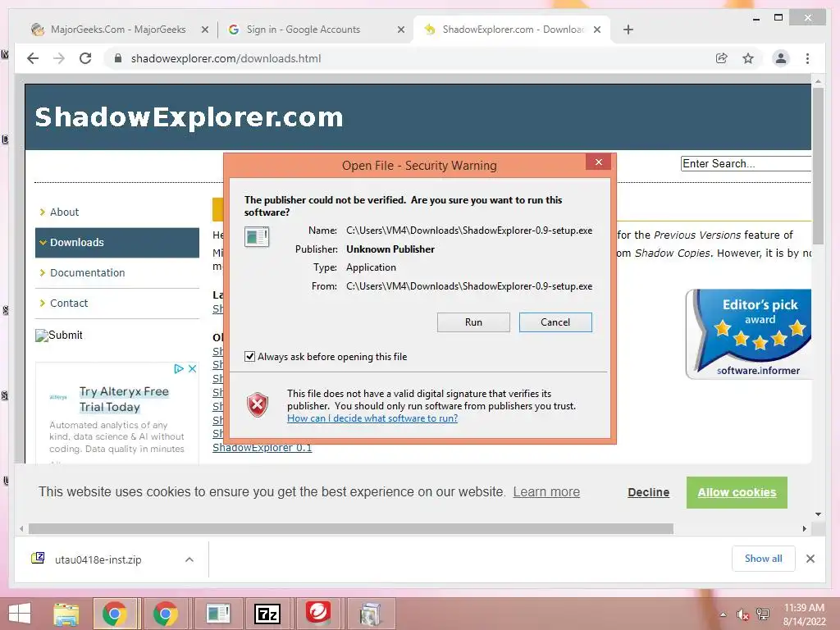This screenshot has width=840, height=630.
Task: Open the first Chrome taskbar icon
Action: 115,614
